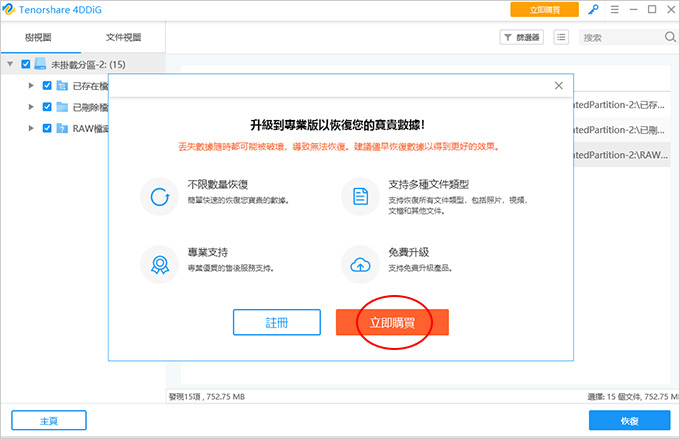680x439 pixels.
Task: Expand the 已存在檔 folder node
Action: click(x=31, y=85)
